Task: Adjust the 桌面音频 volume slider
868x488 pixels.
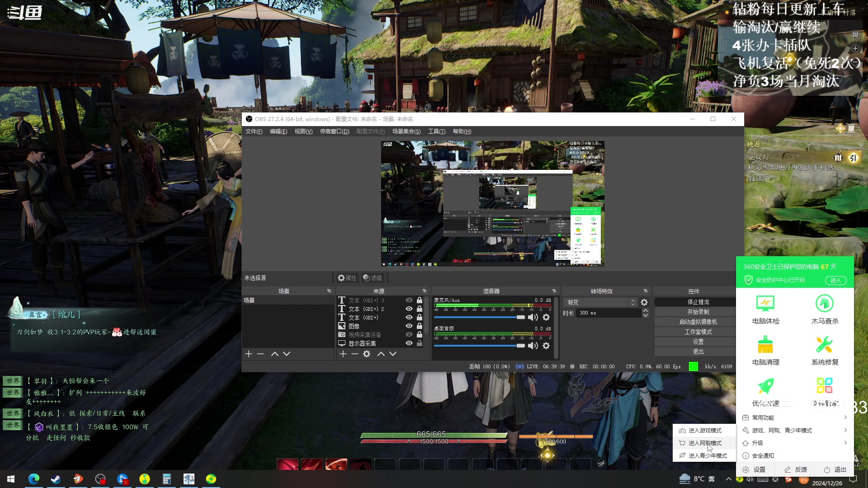Action: pos(479,346)
